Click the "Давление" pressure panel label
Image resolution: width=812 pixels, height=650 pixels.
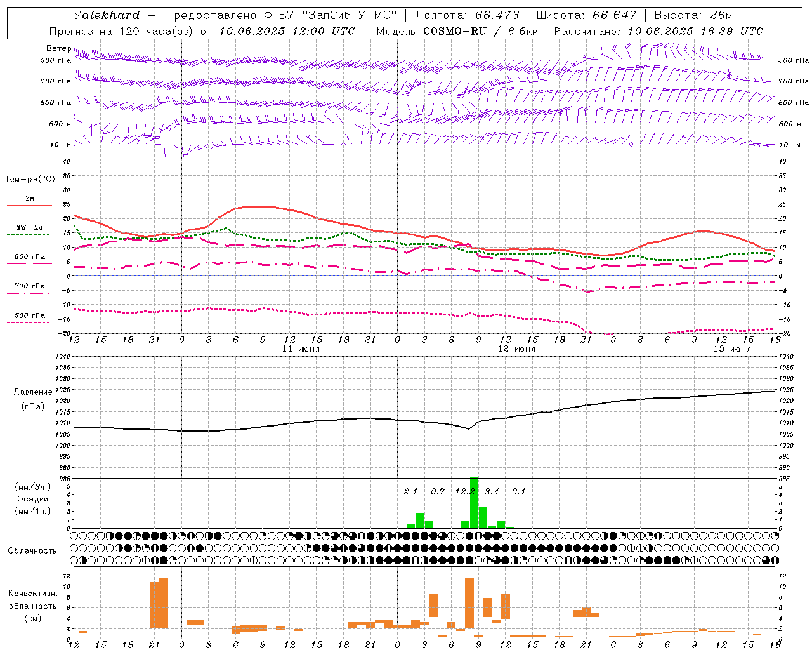point(33,392)
